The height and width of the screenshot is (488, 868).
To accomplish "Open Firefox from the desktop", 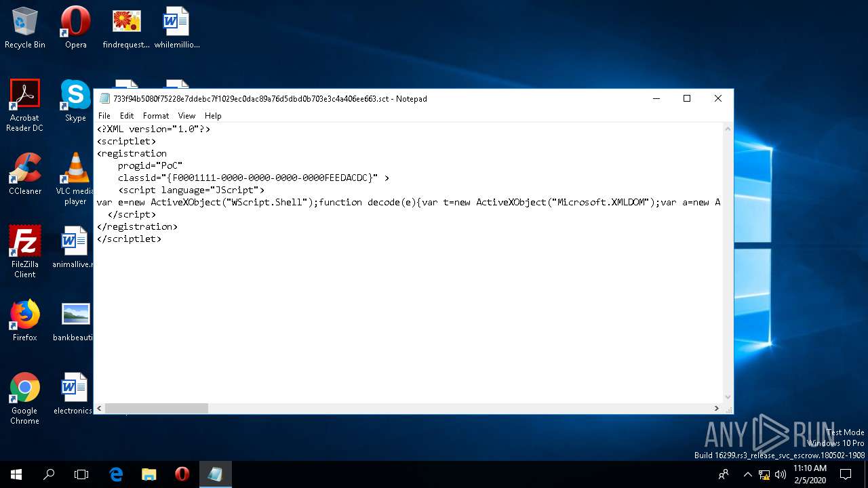I will 25,320.
